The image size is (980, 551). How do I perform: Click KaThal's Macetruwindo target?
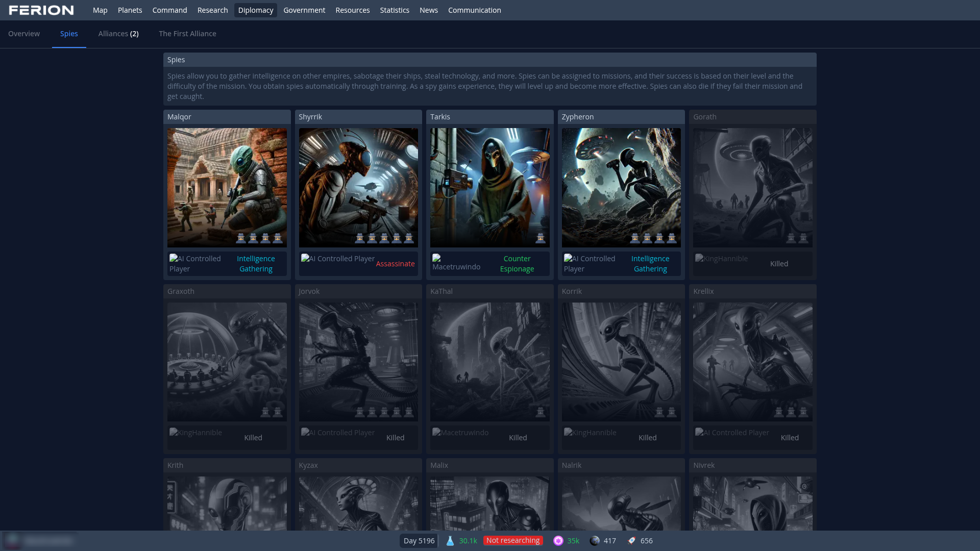(460, 433)
